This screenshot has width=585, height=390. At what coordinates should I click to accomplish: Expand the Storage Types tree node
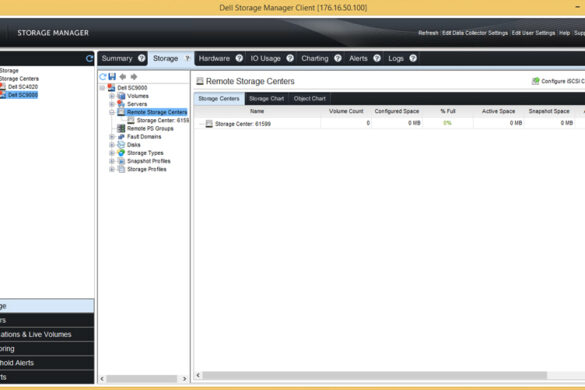click(x=112, y=153)
